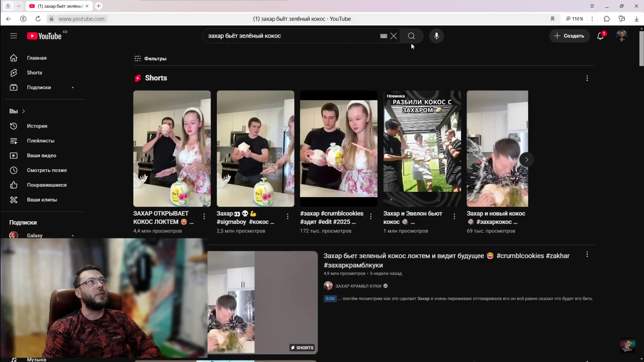Click the voice search microphone icon
This screenshot has height=362, width=644.
coord(436,36)
